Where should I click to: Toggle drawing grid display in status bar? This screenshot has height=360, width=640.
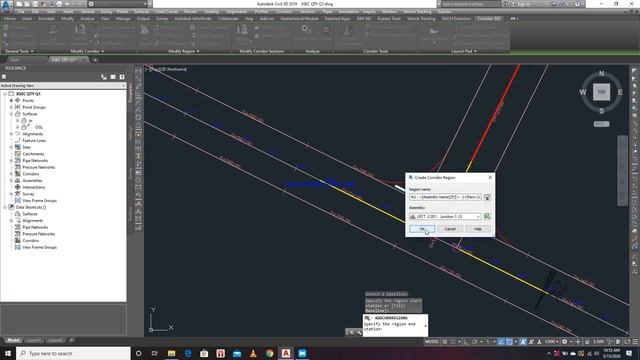[445, 342]
